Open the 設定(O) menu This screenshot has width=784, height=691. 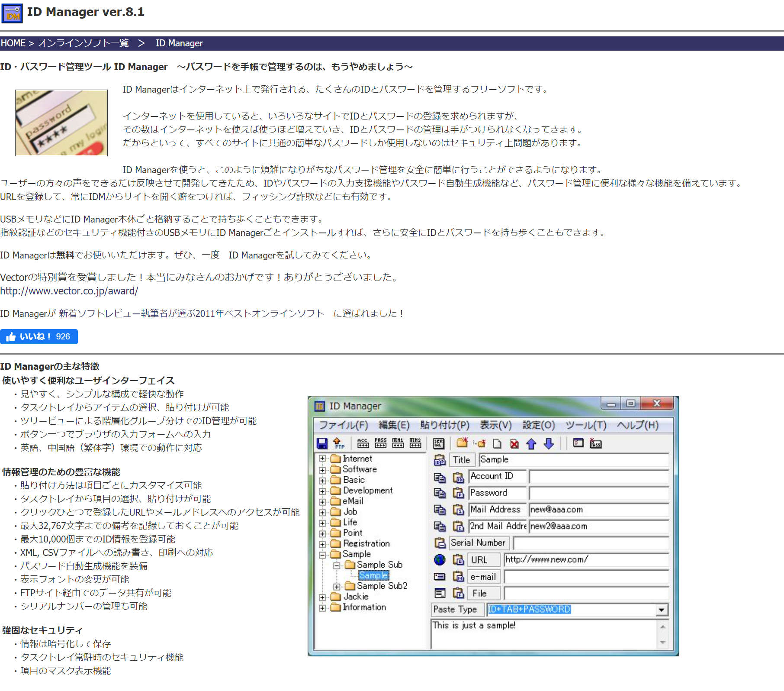point(539,425)
